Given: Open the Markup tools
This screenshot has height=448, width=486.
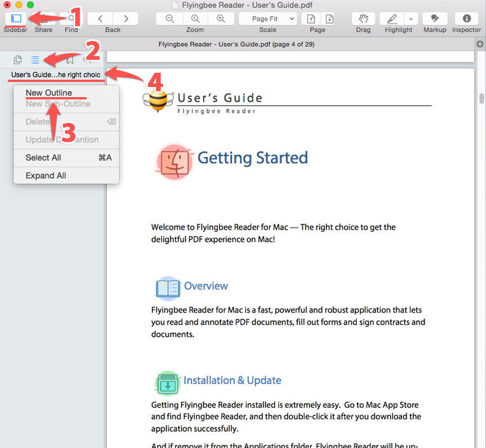Looking at the screenshot, I should point(435,19).
